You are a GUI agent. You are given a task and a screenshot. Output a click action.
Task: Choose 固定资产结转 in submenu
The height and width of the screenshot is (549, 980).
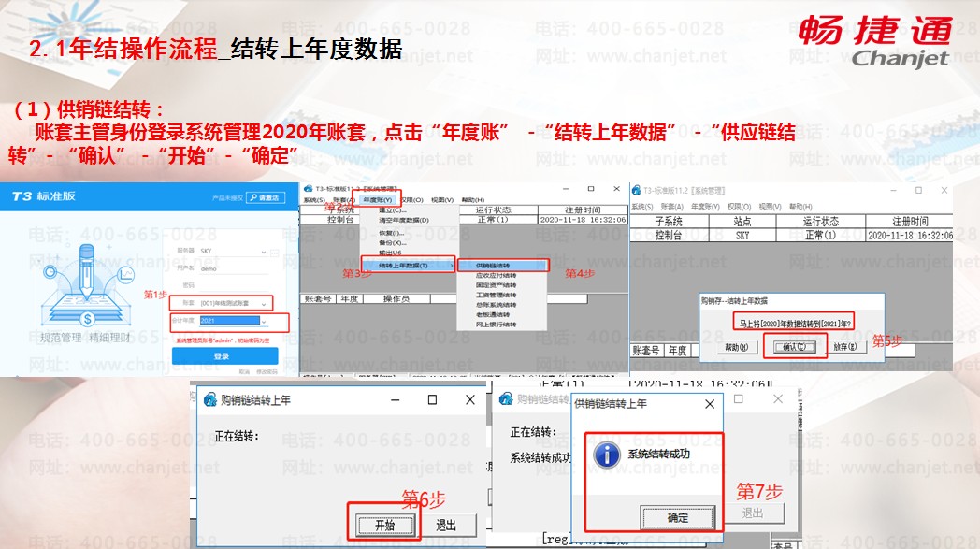coord(496,285)
